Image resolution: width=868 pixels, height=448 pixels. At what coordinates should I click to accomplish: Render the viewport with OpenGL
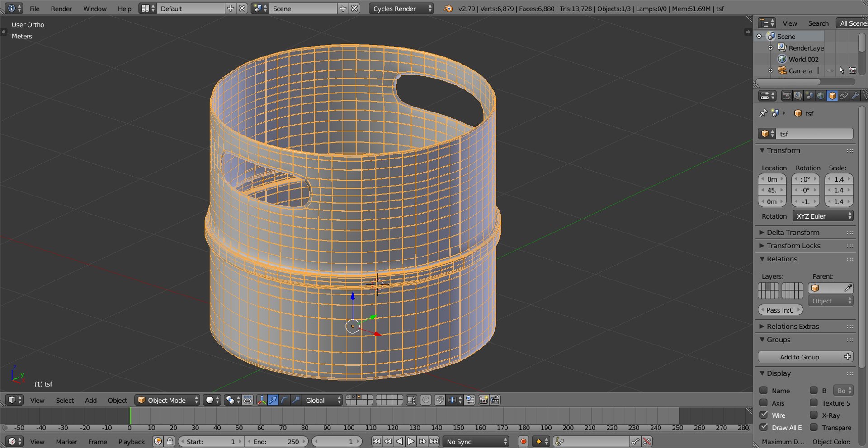click(483, 400)
